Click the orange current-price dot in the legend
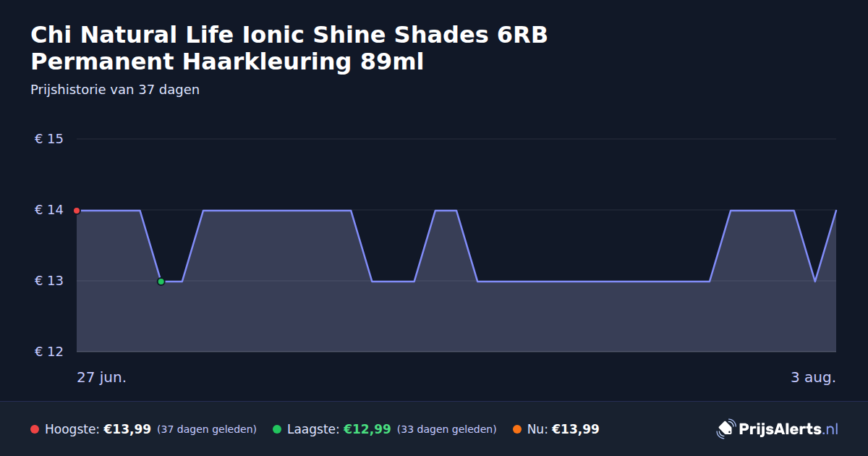The width and height of the screenshot is (868, 456). pyautogui.click(x=517, y=429)
